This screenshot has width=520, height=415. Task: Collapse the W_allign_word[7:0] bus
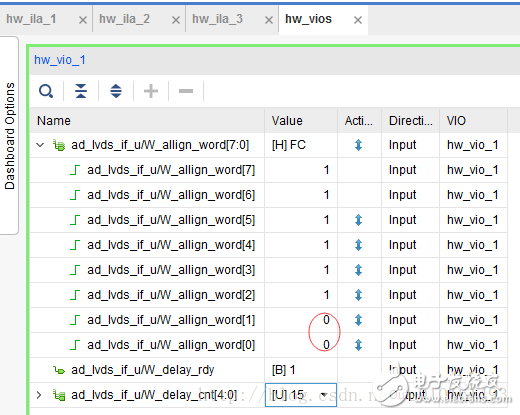point(40,145)
